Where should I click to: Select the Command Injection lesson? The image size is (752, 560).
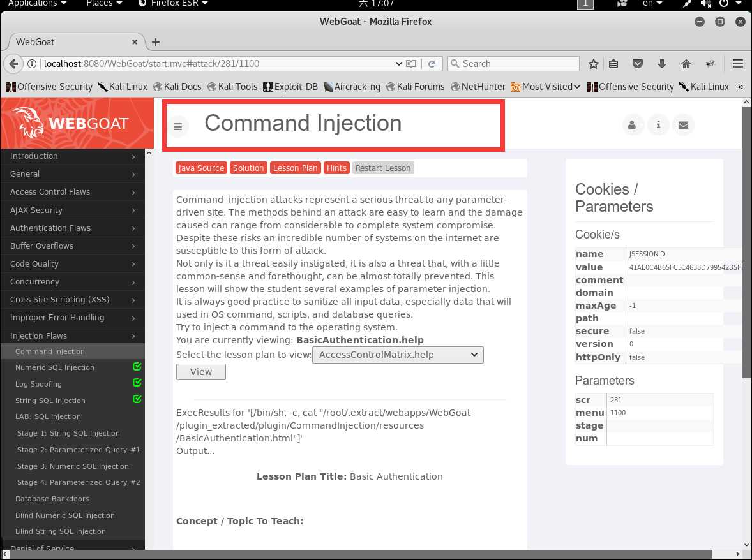pos(72,351)
